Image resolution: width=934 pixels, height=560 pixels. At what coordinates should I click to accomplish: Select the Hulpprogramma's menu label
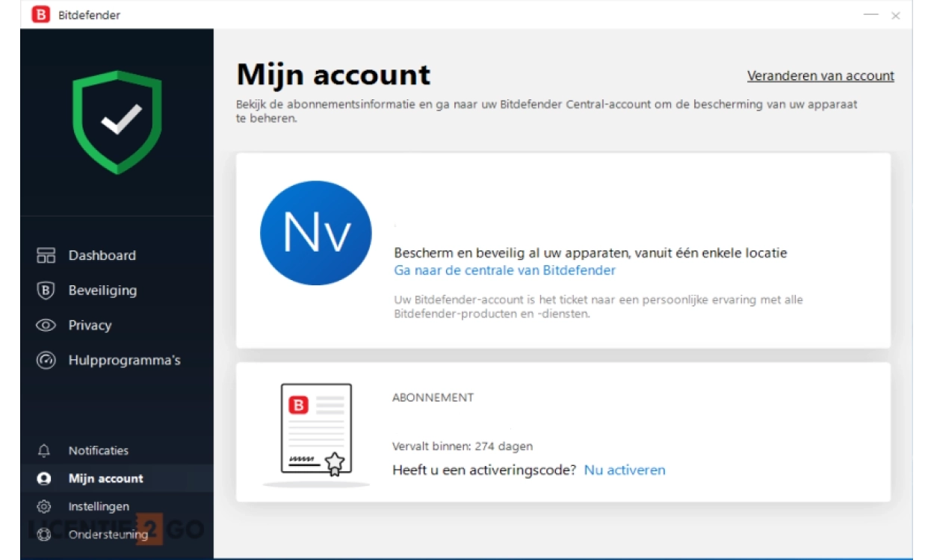(x=124, y=361)
